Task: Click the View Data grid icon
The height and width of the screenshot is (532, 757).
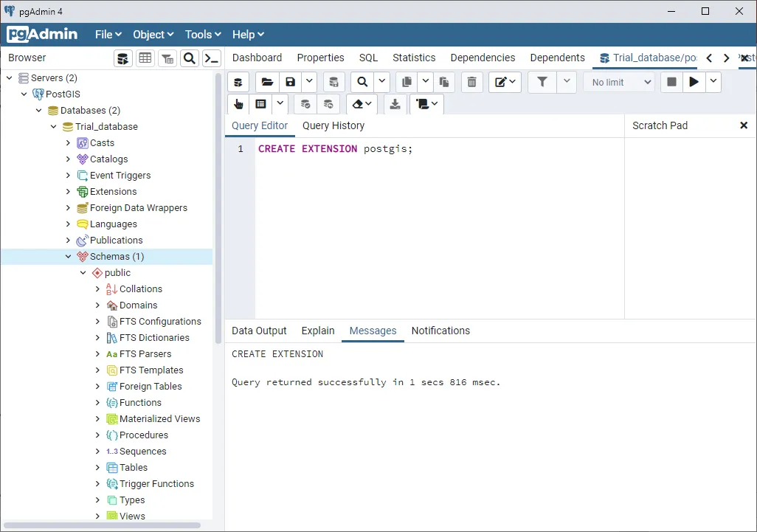Action: click(145, 58)
